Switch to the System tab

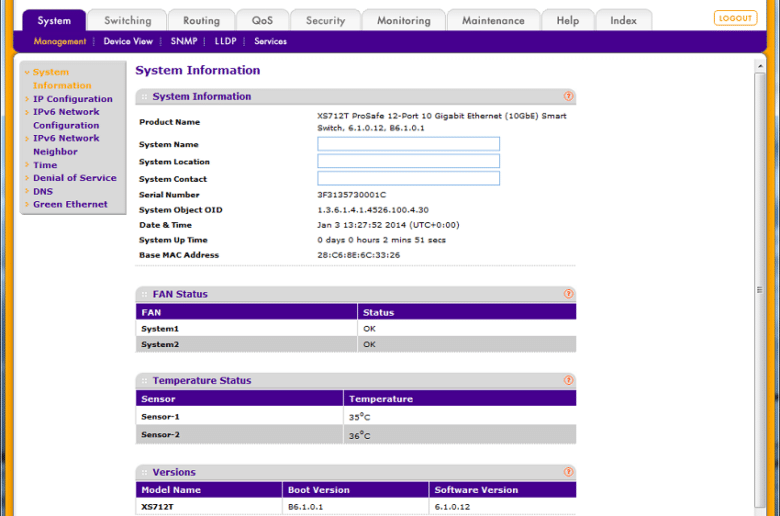(54, 20)
